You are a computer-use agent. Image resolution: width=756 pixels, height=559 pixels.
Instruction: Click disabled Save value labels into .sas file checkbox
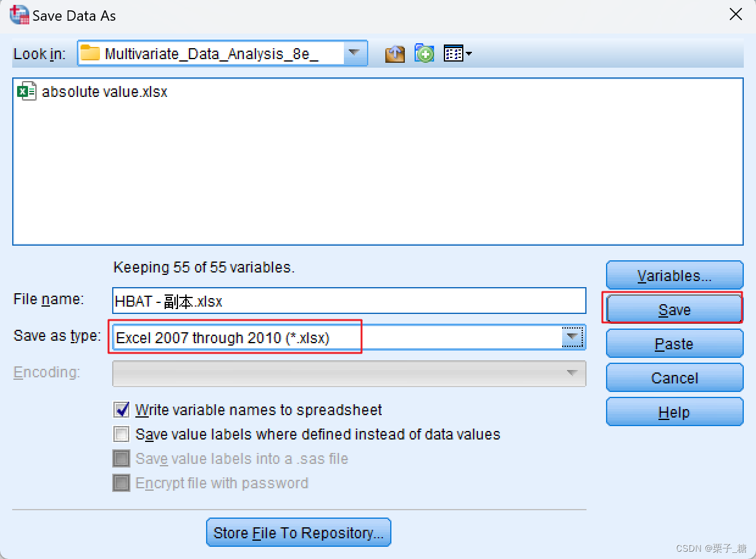coord(121,459)
